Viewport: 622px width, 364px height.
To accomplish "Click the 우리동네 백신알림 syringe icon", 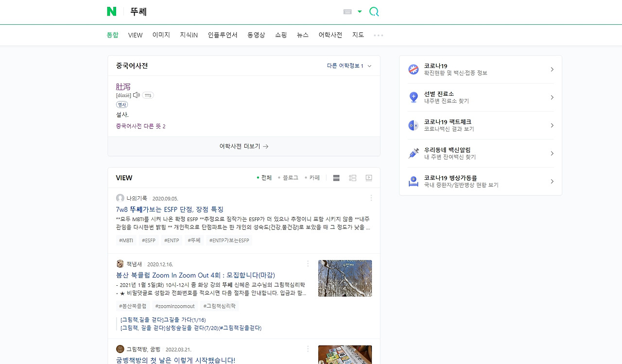I will (x=414, y=154).
